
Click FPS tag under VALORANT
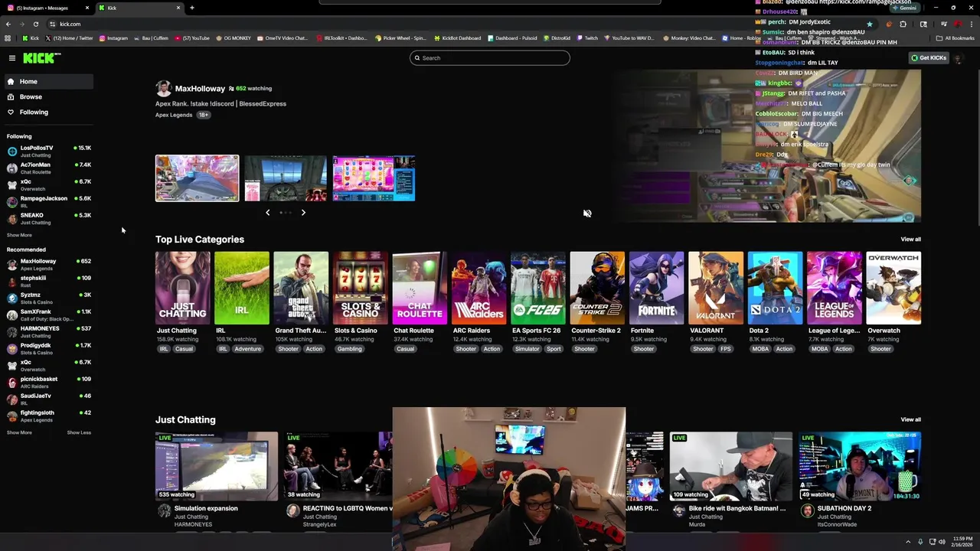[x=725, y=349]
